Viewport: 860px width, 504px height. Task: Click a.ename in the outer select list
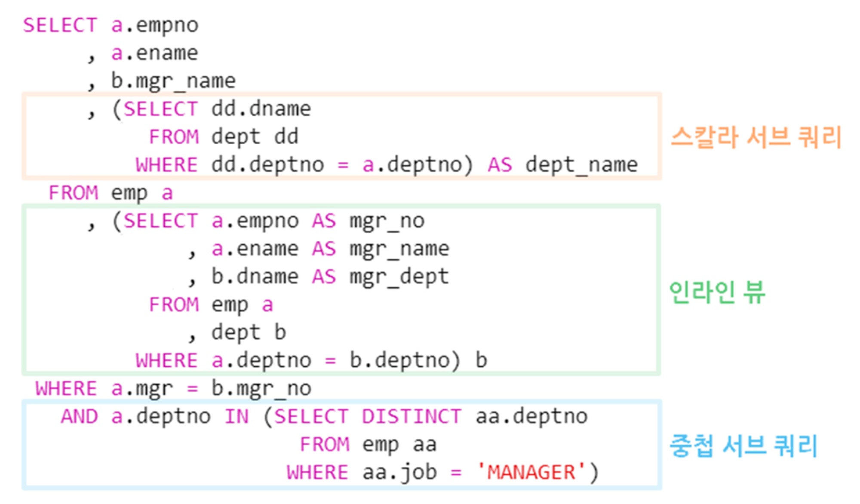[154, 53]
